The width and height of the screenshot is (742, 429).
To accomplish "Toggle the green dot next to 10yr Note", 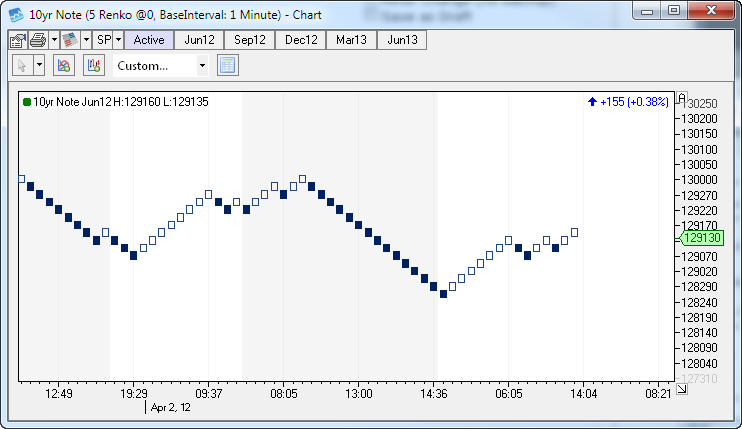I will coord(27,102).
